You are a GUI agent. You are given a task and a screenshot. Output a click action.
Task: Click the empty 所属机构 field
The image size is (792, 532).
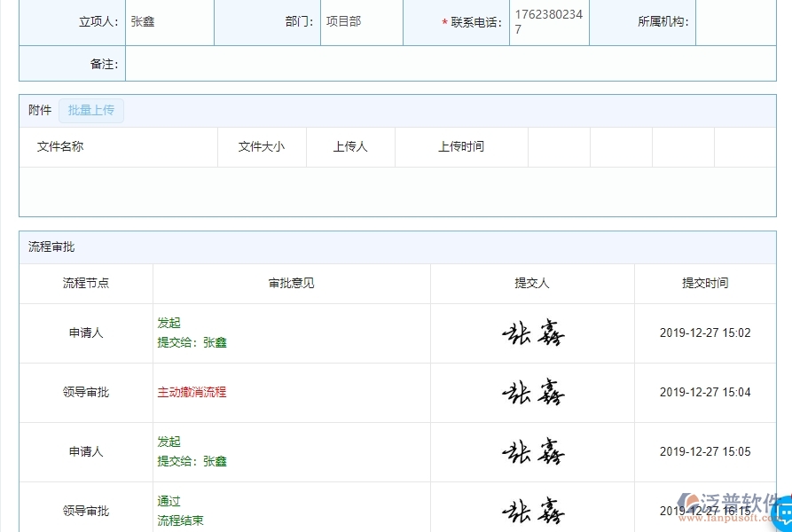[745, 21]
